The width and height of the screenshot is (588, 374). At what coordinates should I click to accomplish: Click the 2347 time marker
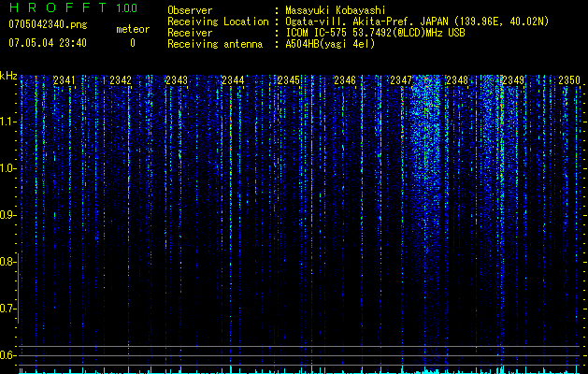pyautogui.click(x=401, y=80)
